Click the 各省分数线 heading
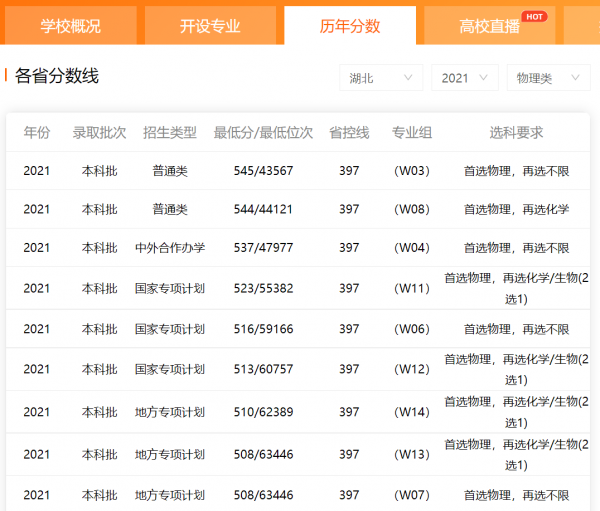The image size is (600, 511). (57, 75)
